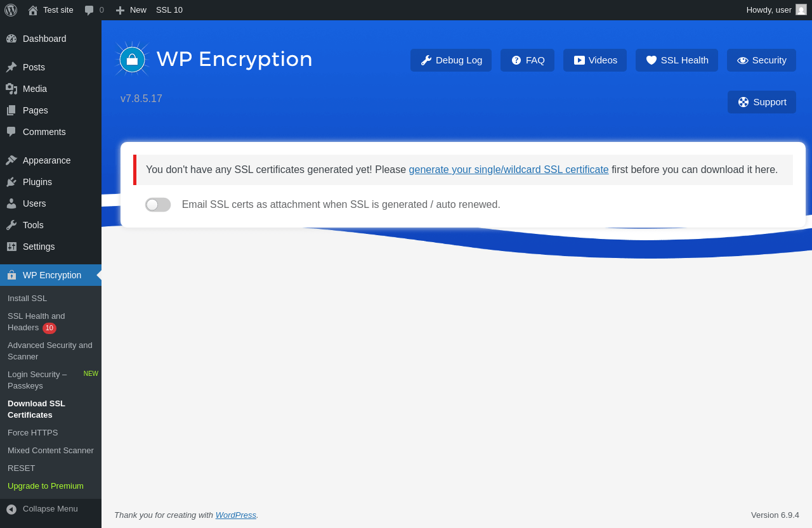Click Upgrade to Premium link
This screenshot has width=812, height=528.
coord(46,486)
